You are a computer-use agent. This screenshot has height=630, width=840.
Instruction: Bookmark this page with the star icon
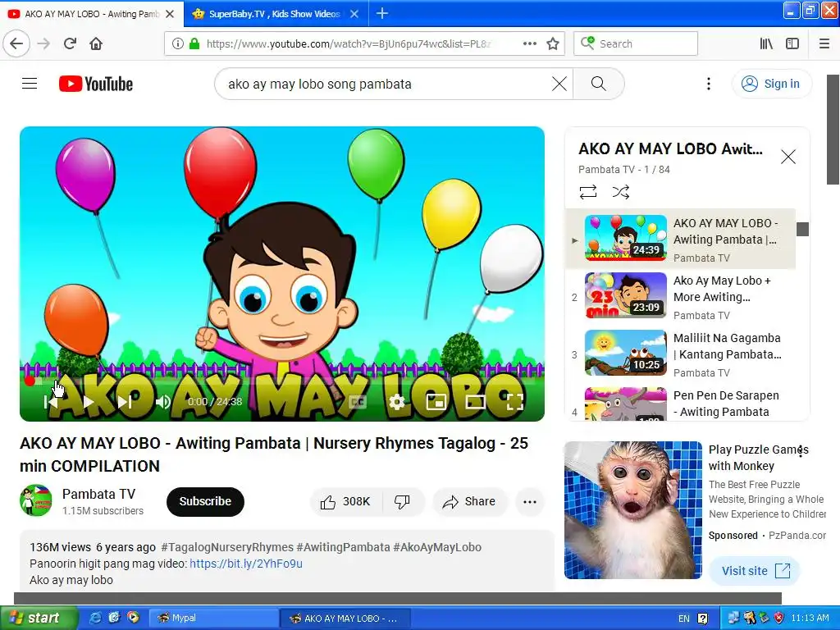coord(553,43)
